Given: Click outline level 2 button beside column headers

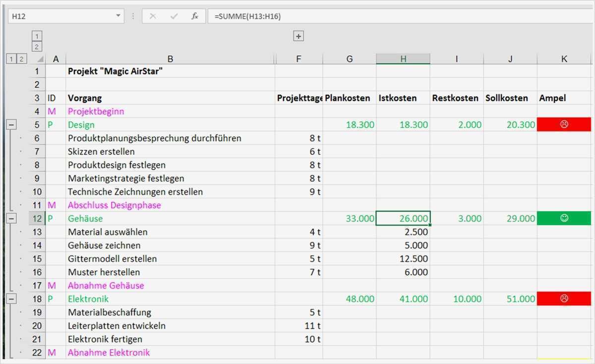Looking at the screenshot, I should coord(21,59).
